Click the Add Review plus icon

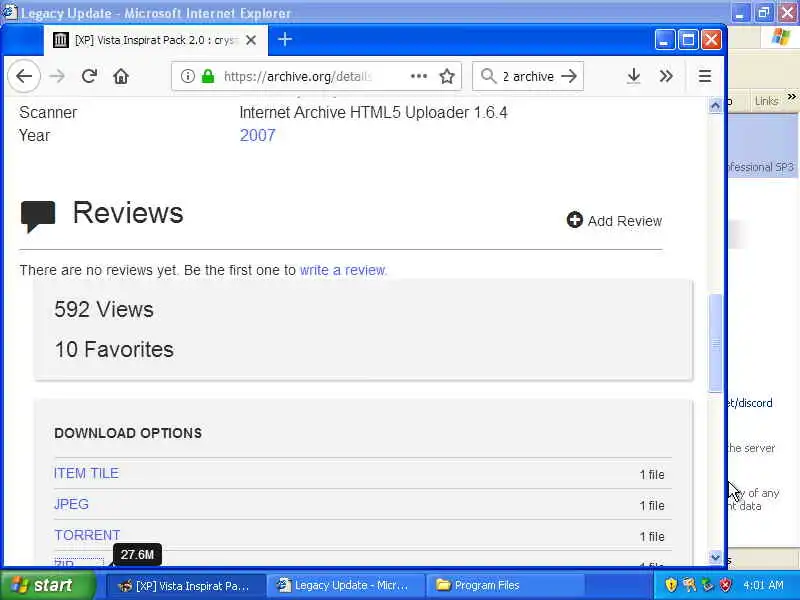pyautogui.click(x=574, y=220)
